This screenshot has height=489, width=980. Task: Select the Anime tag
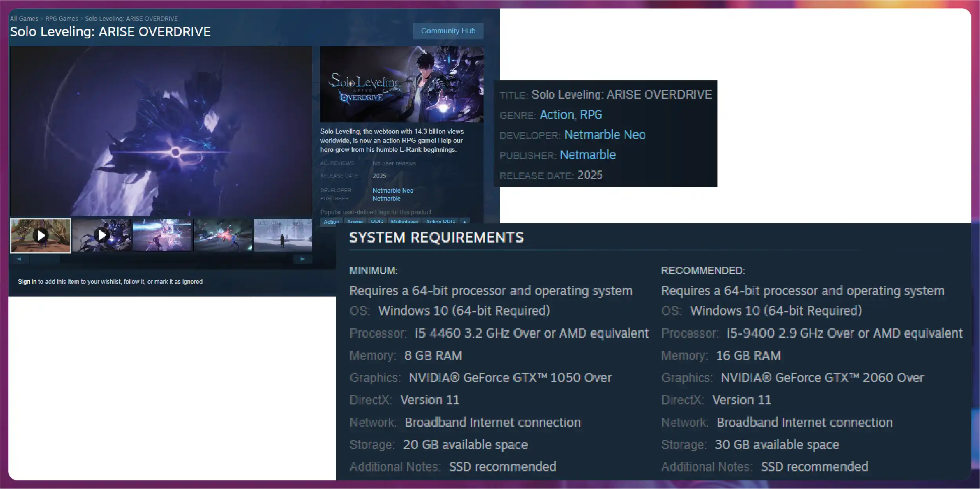[355, 221]
